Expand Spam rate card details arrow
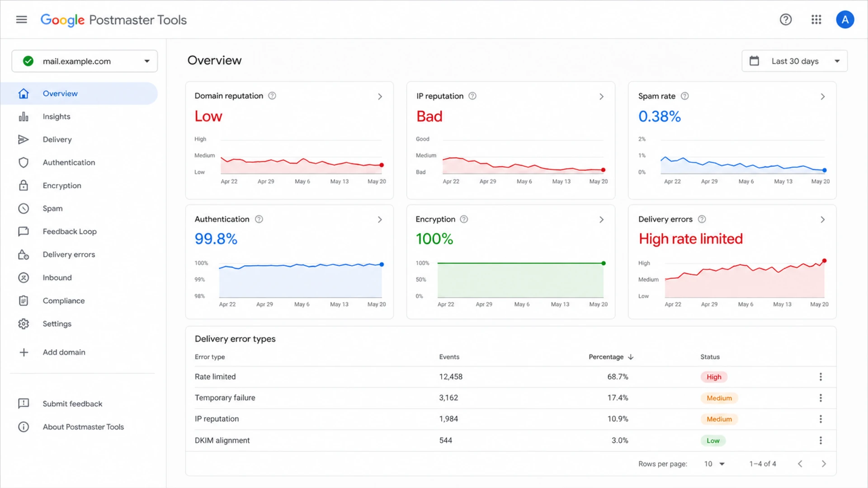 823,96
